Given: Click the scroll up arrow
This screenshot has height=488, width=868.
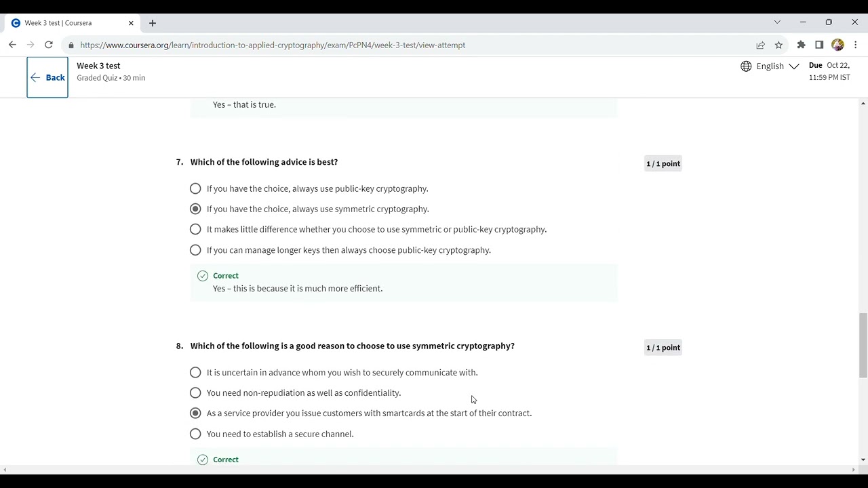Looking at the screenshot, I should coord(863,104).
